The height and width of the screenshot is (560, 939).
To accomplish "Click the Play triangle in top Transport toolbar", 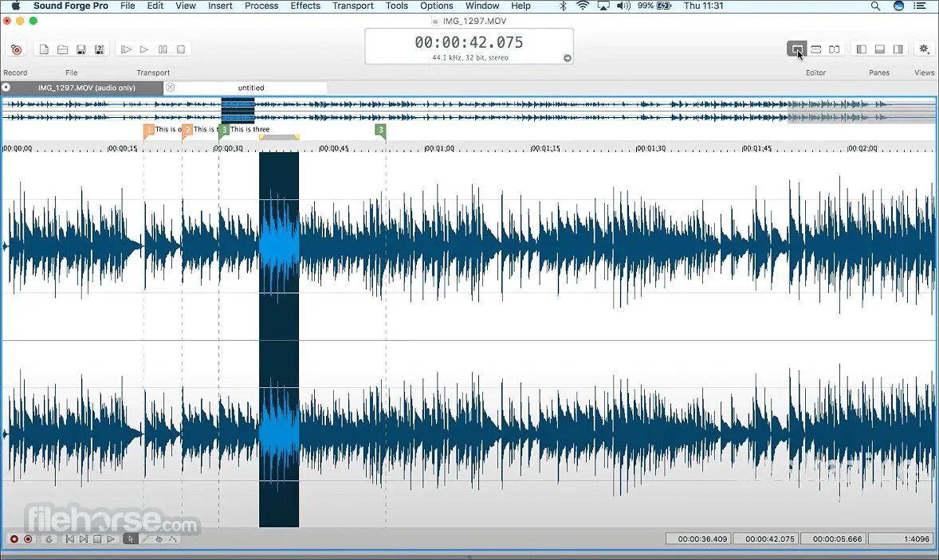I will (x=144, y=49).
